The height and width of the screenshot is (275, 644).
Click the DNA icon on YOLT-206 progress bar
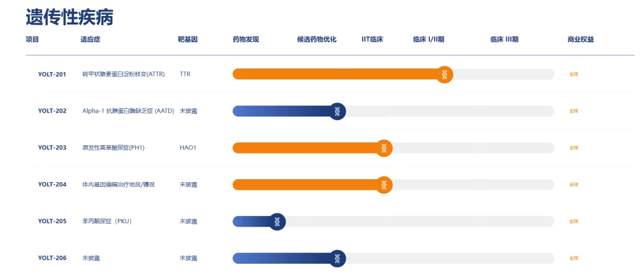pos(338,258)
